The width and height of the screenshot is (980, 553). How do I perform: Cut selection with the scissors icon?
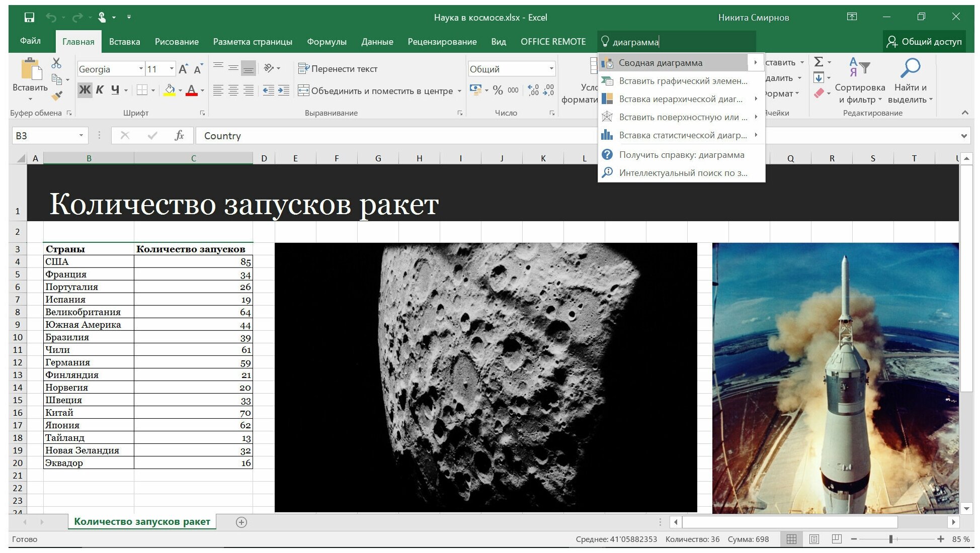pyautogui.click(x=56, y=63)
